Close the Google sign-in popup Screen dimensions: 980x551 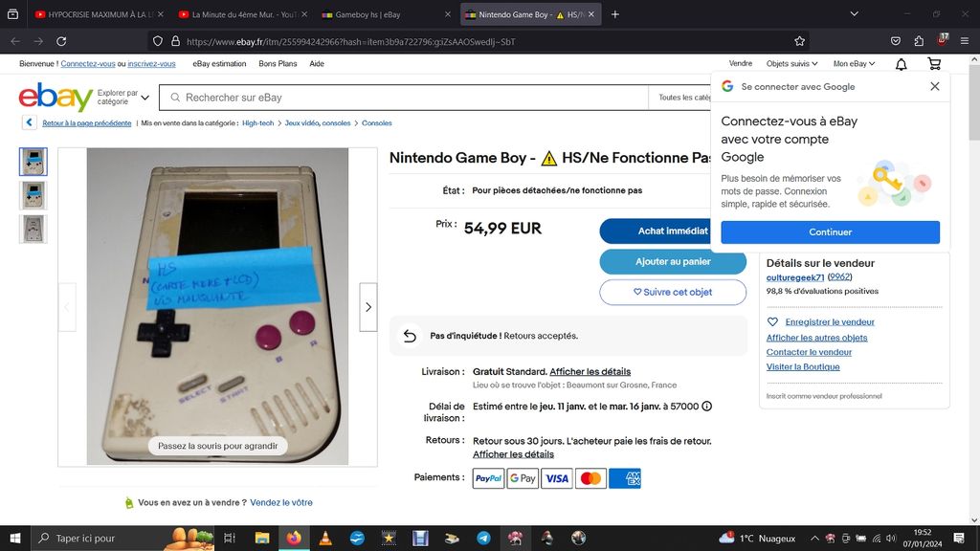click(934, 86)
